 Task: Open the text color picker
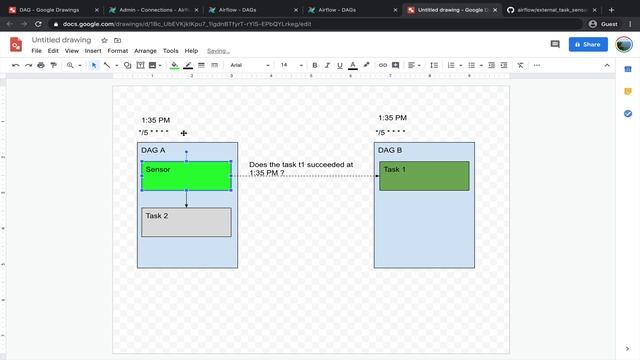[353, 65]
